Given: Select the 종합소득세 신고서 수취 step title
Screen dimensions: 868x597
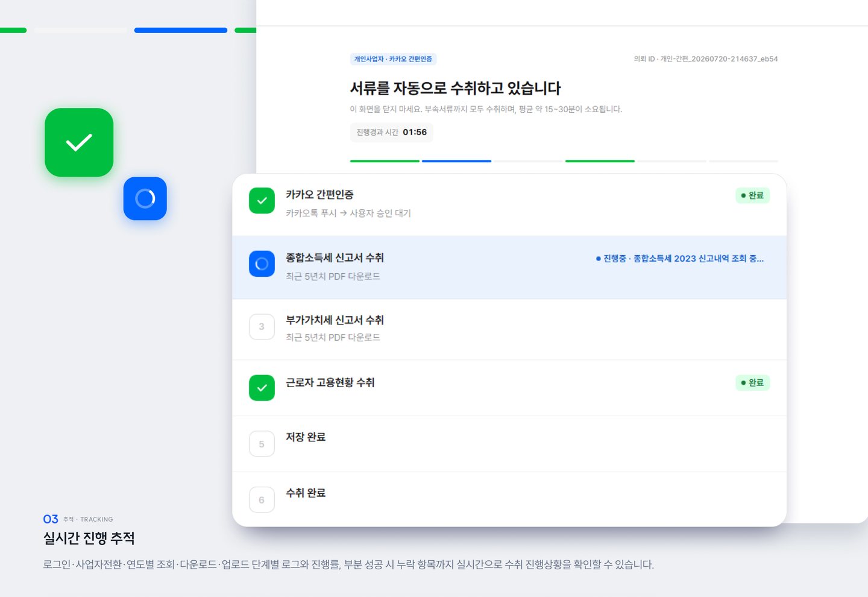Looking at the screenshot, I should [x=335, y=257].
